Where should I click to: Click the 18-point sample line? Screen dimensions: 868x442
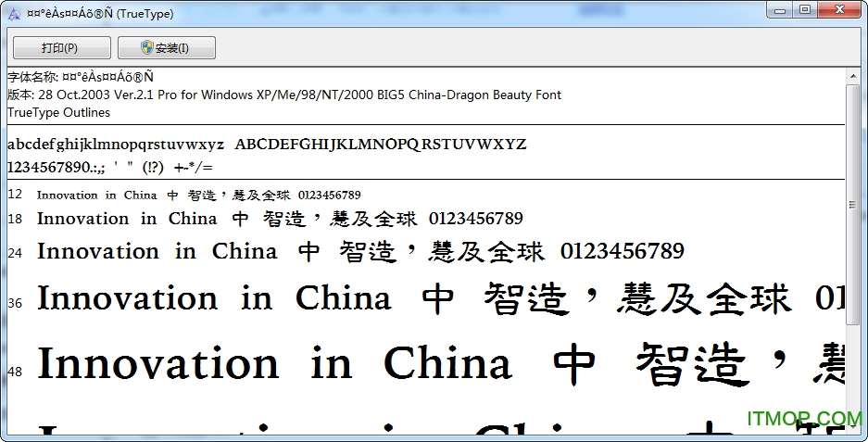click(x=280, y=219)
